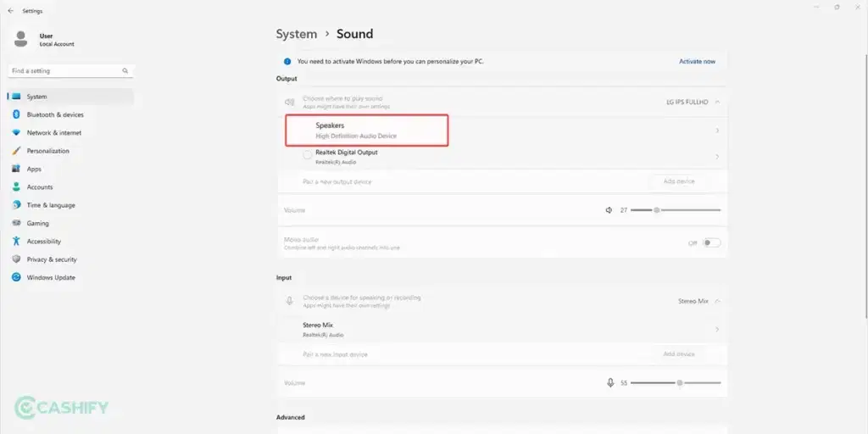Select the Speakers output device row
Viewport: 868px width, 434px height.
[x=502, y=131]
